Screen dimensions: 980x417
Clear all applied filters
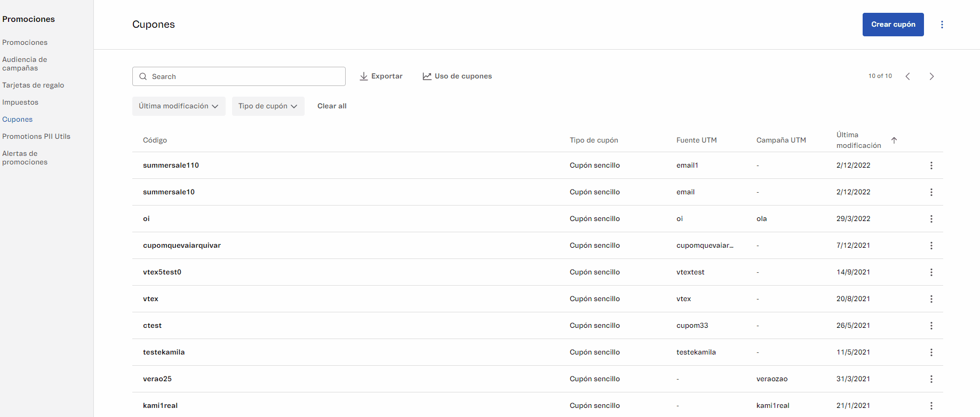click(x=332, y=106)
